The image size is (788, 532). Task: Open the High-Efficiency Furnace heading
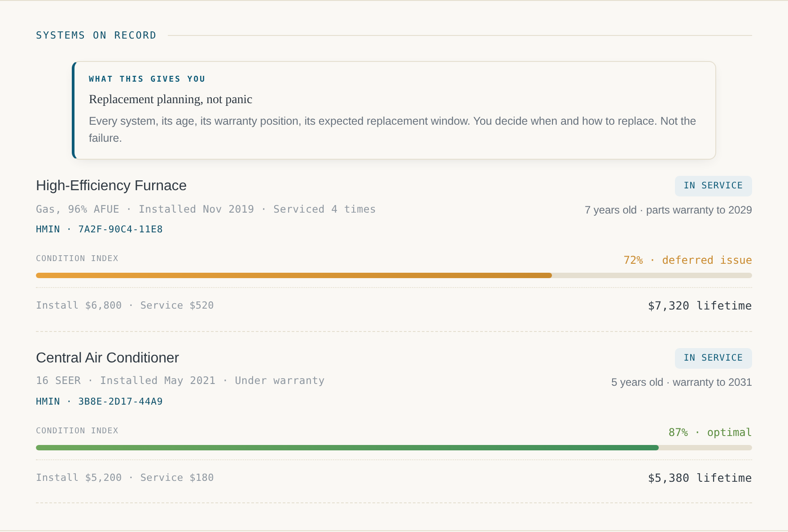[111, 185]
